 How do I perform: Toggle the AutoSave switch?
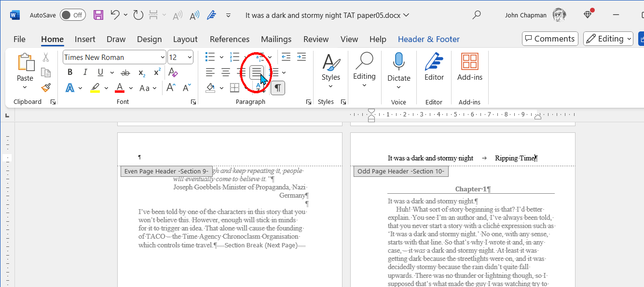coord(72,15)
